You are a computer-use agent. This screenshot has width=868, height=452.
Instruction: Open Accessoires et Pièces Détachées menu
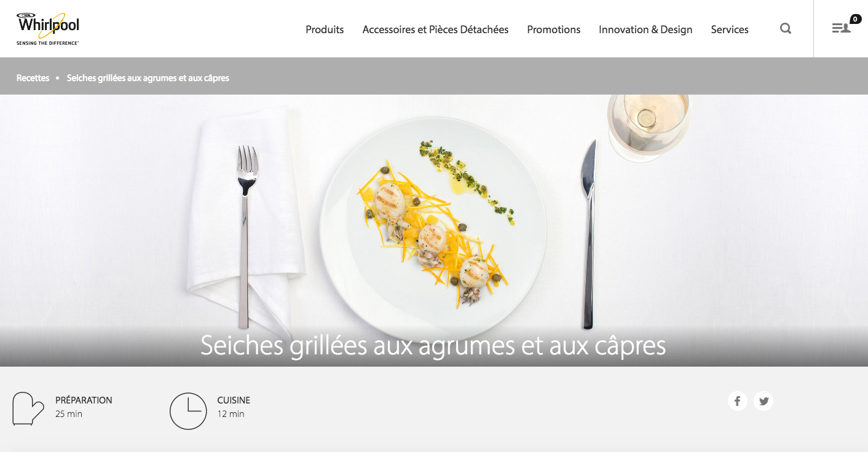435,29
